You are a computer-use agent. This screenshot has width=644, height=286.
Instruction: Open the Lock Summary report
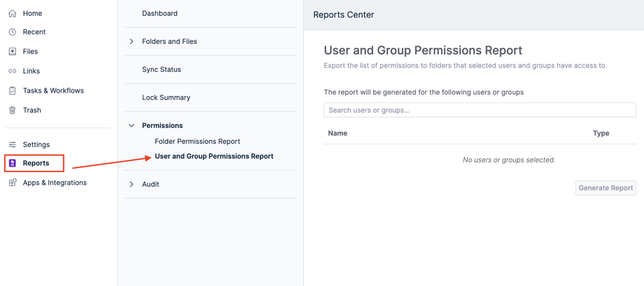point(166,98)
